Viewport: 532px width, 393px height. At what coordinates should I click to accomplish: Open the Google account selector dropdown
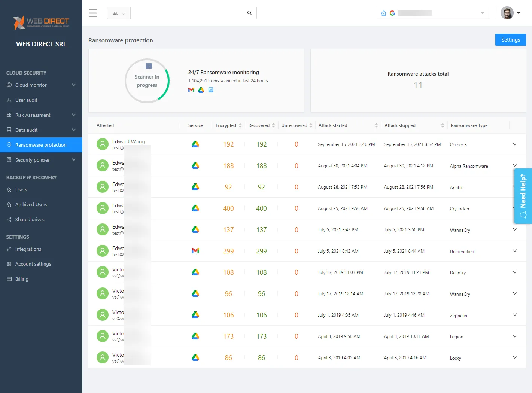[x=483, y=13]
